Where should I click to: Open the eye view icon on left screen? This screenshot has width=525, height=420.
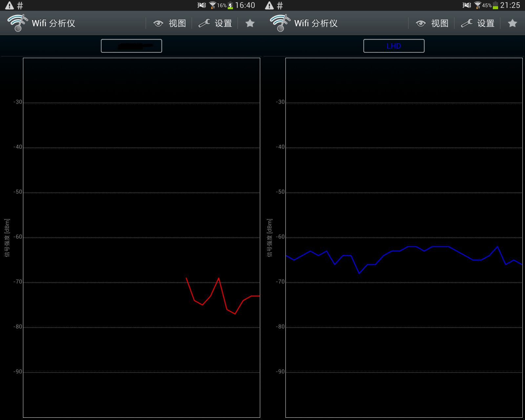coord(158,23)
